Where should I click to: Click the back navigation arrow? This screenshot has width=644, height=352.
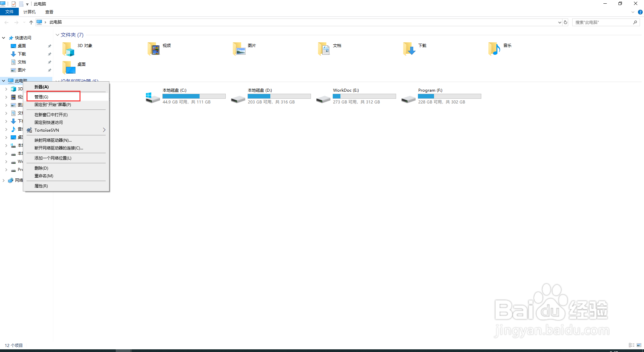pyautogui.click(x=7, y=22)
